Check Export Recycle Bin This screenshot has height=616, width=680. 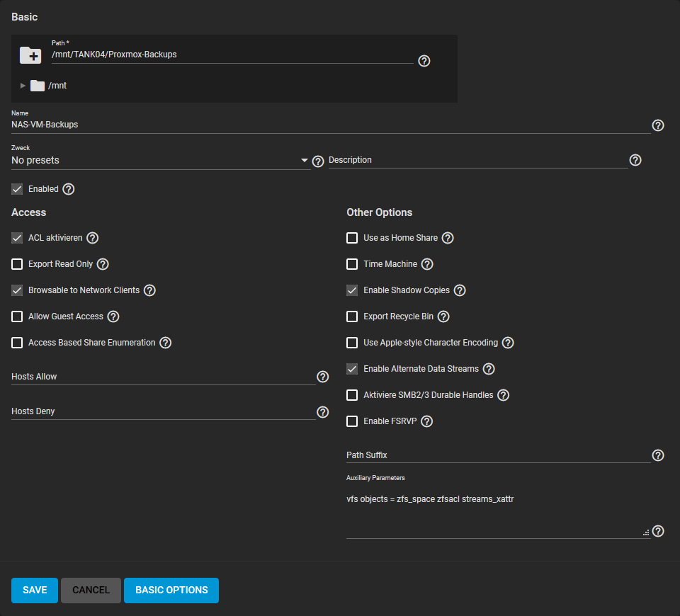click(x=352, y=316)
